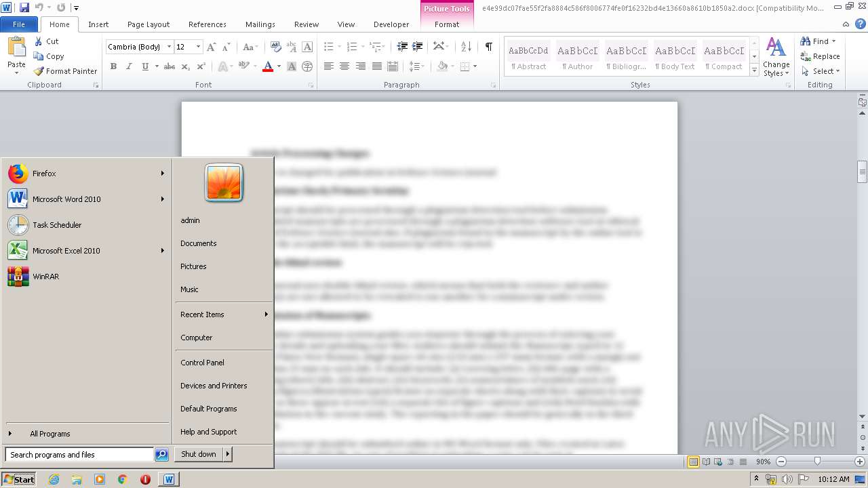Click vertical scrollbar down arrow
The height and width of the screenshot is (488, 868).
tap(862, 416)
